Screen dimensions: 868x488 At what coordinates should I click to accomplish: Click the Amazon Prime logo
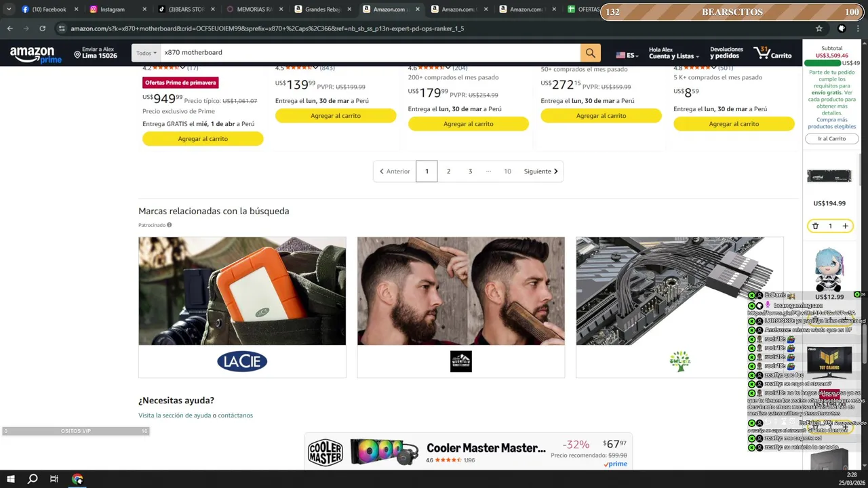tap(35, 54)
